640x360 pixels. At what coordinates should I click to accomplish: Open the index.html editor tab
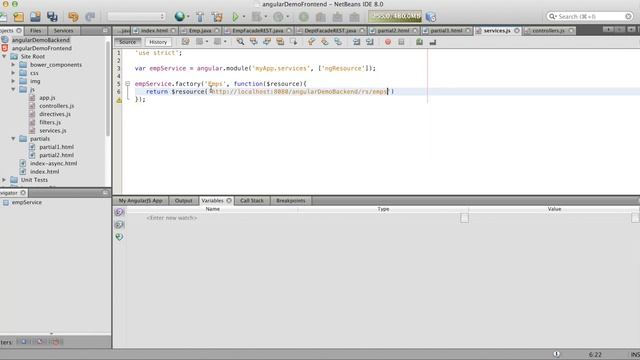coord(154,31)
